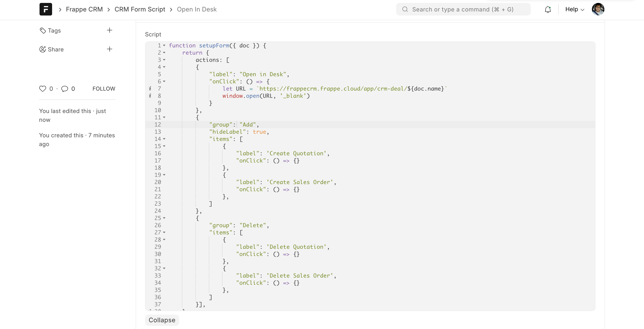Collapse items array at line 14
The height and width of the screenshot is (329, 644).
164,139
